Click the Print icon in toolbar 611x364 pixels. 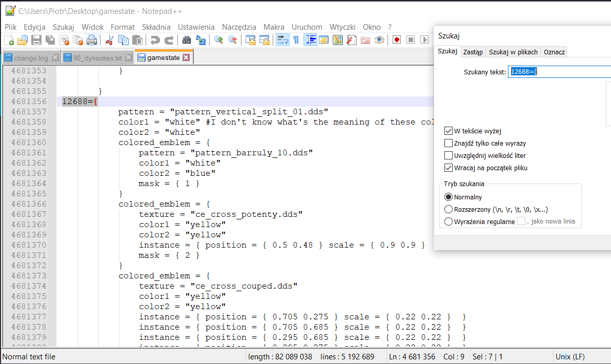[x=92, y=40]
